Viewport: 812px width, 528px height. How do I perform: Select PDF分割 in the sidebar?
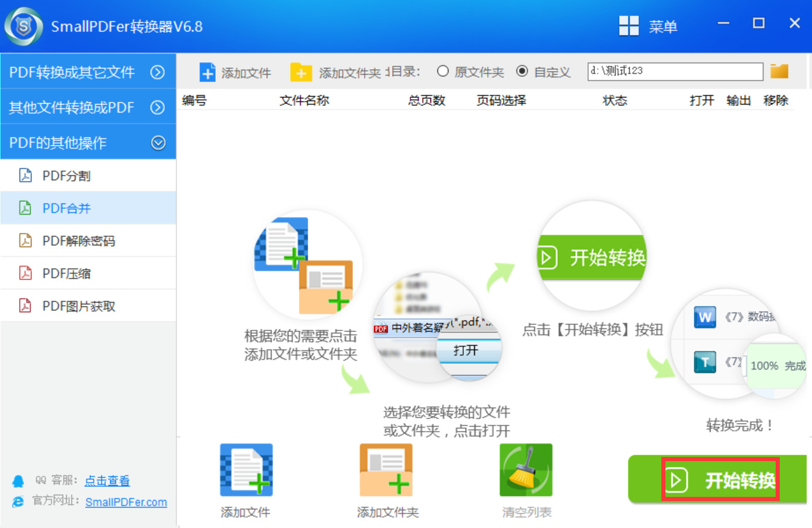(88, 175)
